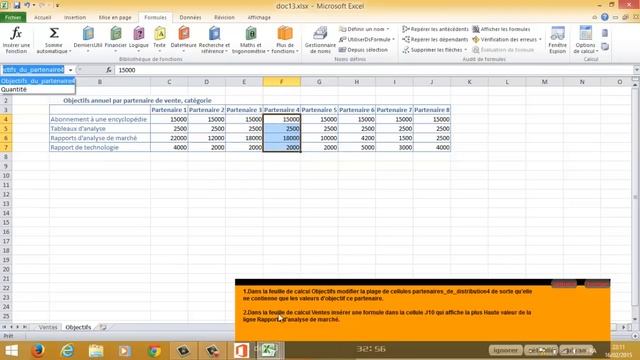Click Définir un nom
The width and height of the screenshot is (640, 360).
click(362, 29)
